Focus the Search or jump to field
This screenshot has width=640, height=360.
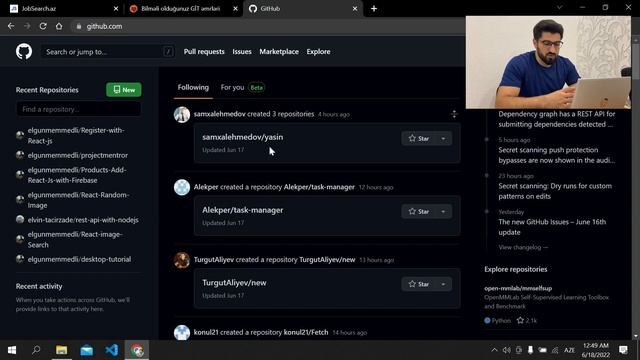click(x=108, y=52)
